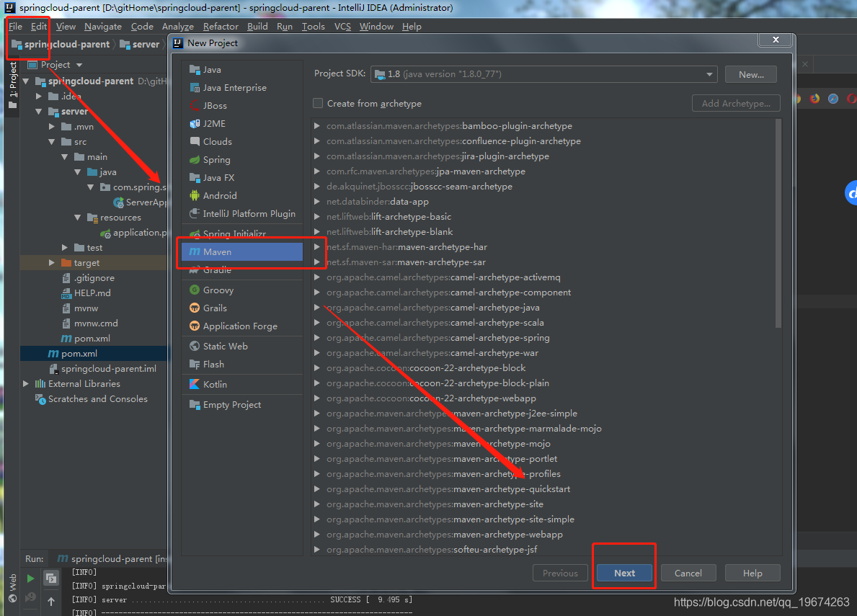This screenshot has height=616, width=857.
Task: Open the 1: Project side tool tab
Action: [12, 84]
